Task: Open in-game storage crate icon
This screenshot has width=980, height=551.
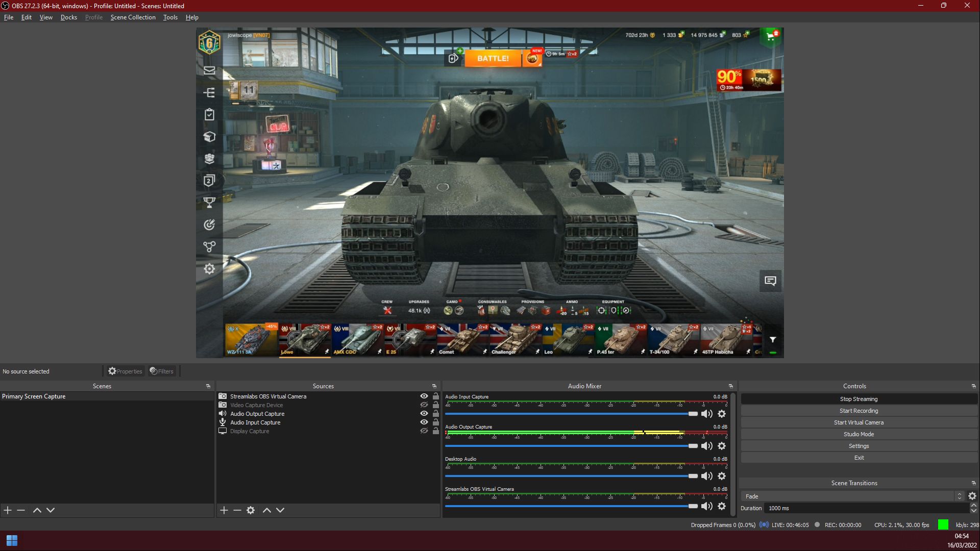Action: click(x=209, y=137)
